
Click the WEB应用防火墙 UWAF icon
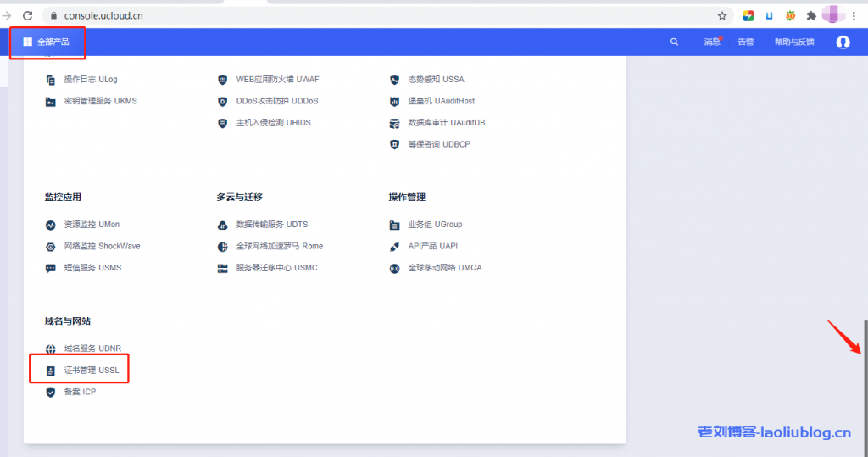pos(222,80)
